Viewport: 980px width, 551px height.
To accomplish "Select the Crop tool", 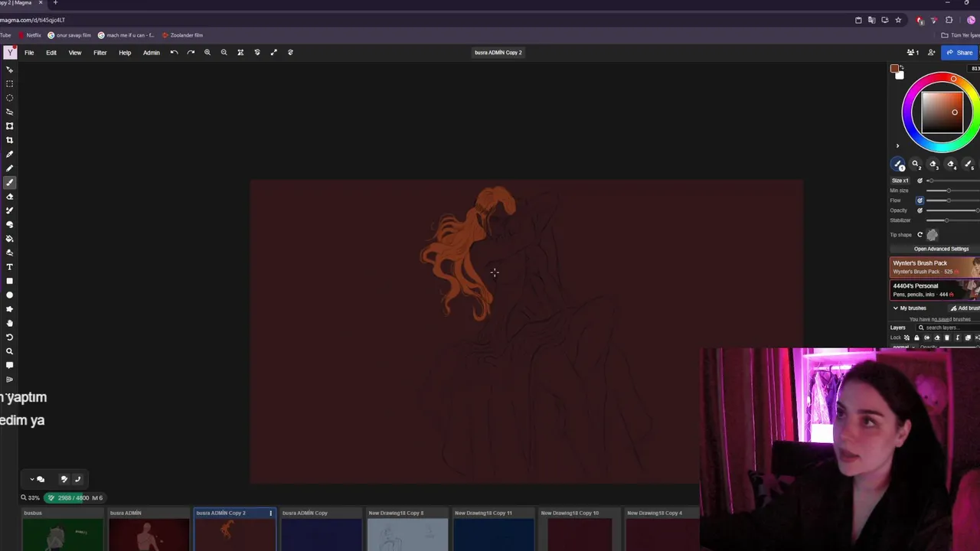I will [x=10, y=140].
